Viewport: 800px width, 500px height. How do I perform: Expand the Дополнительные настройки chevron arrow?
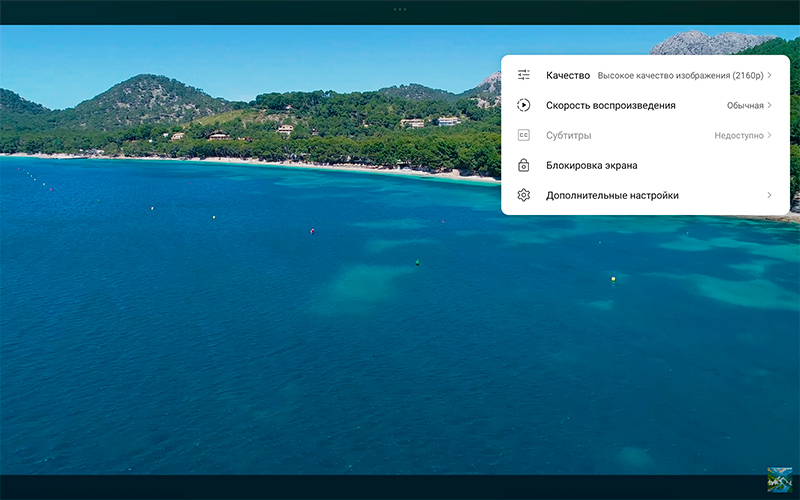point(769,195)
